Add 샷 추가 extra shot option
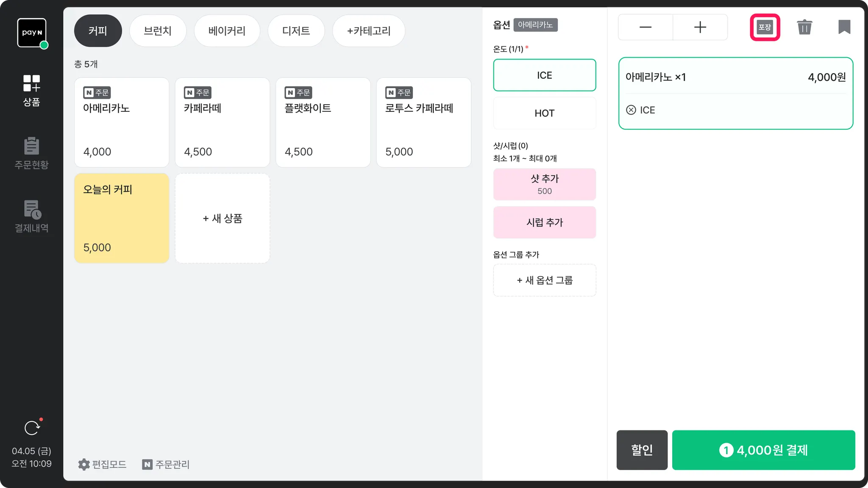This screenshot has height=488, width=868. [544, 184]
